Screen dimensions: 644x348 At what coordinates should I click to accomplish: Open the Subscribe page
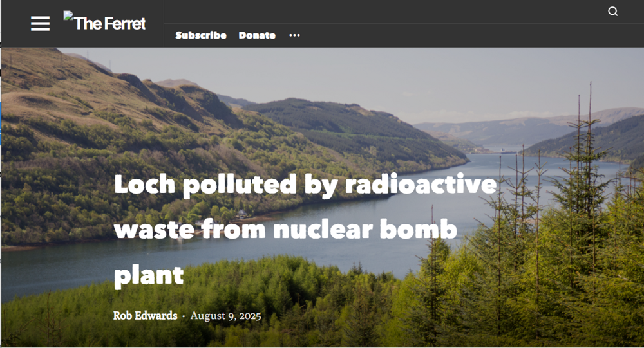(200, 35)
